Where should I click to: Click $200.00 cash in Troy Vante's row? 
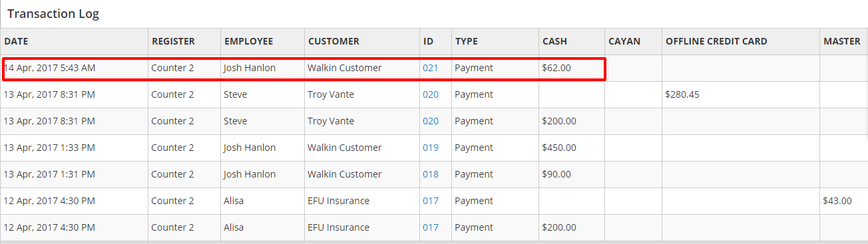[559, 121]
